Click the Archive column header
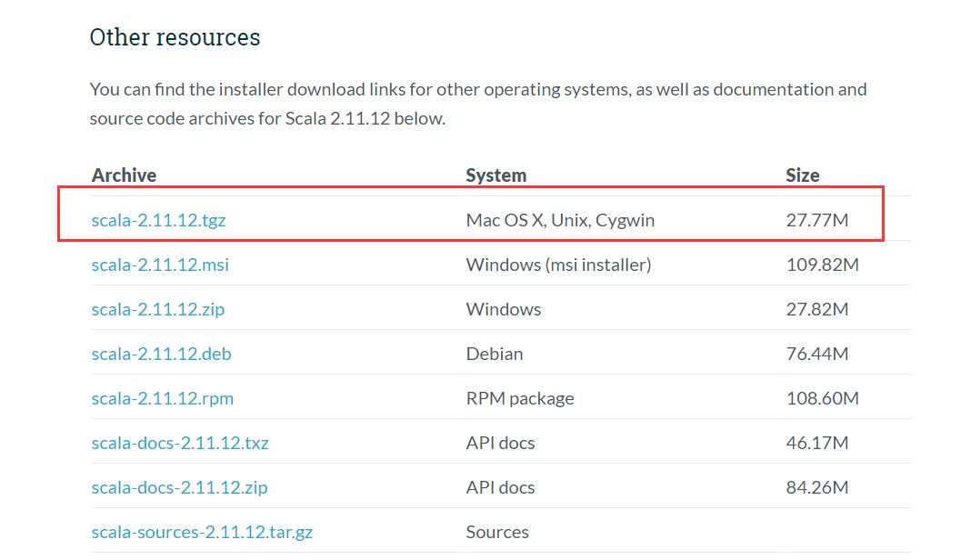Viewport: 961px width, 560px height. [x=125, y=175]
